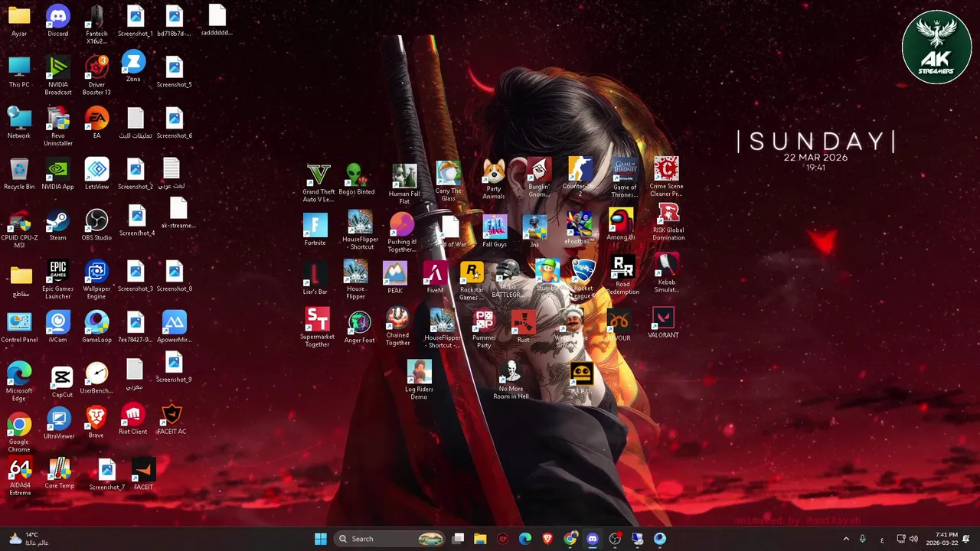Open the Network desktop icon
This screenshot has height=551, width=980.
click(19, 122)
